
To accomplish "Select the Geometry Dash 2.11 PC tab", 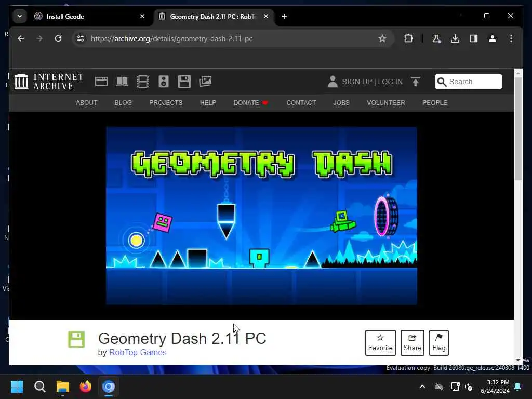I will pyautogui.click(x=214, y=16).
